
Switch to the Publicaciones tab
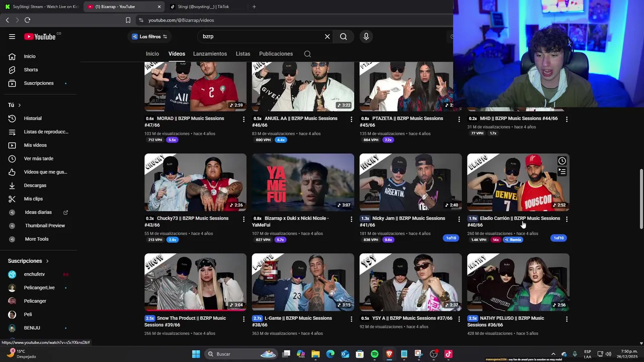[x=276, y=54]
